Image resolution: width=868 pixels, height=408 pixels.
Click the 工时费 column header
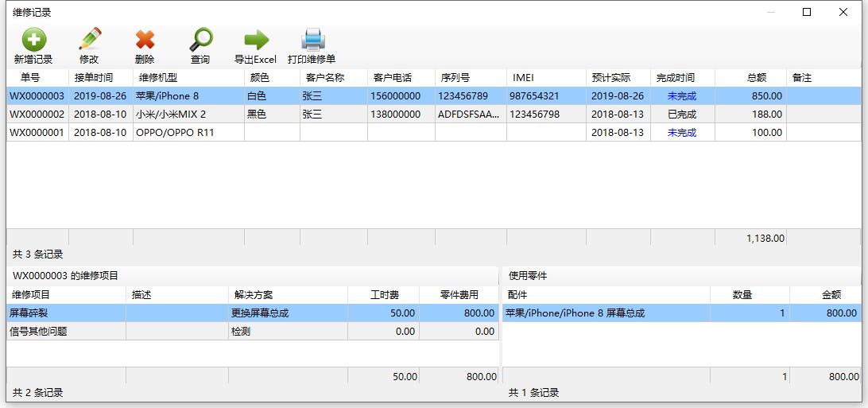pyautogui.click(x=384, y=295)
